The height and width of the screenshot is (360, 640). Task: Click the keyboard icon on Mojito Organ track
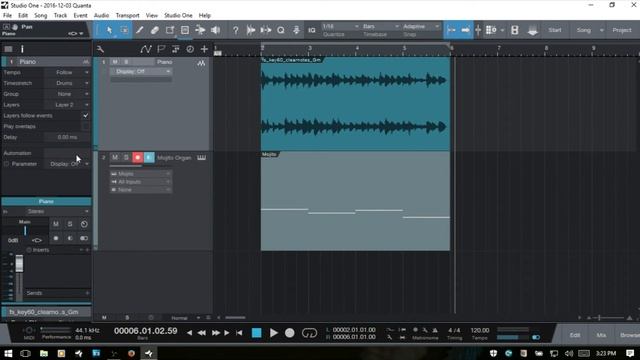pyautogui.click(x=201, y=158)
